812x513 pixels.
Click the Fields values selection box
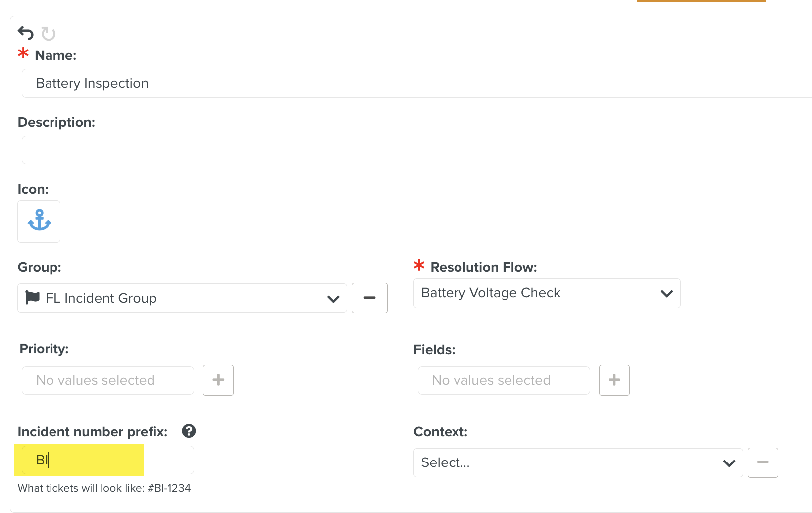tap(504, 380)
